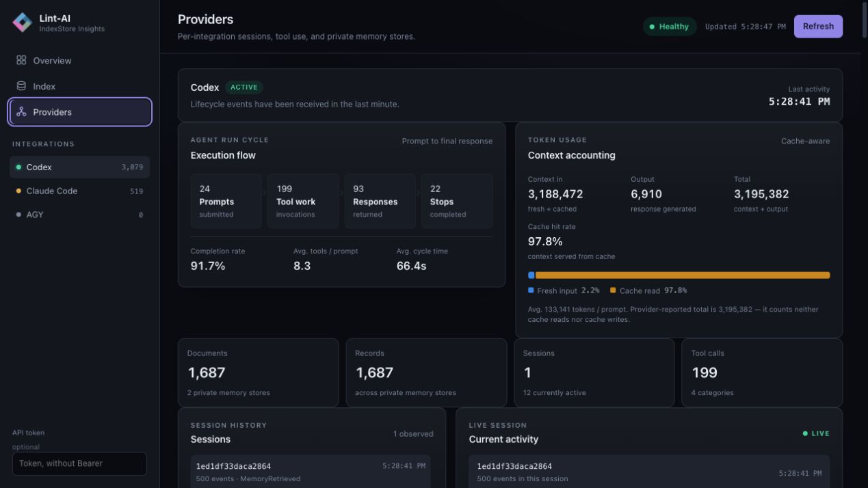Click the Codex count '3,079'
The image size is (868, 488).
tap(132, 167)
